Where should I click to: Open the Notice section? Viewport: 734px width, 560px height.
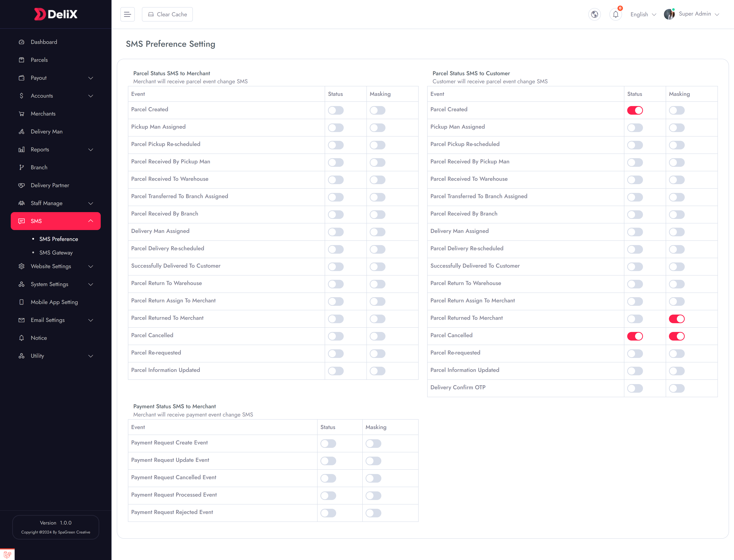(x=39, y=338)
